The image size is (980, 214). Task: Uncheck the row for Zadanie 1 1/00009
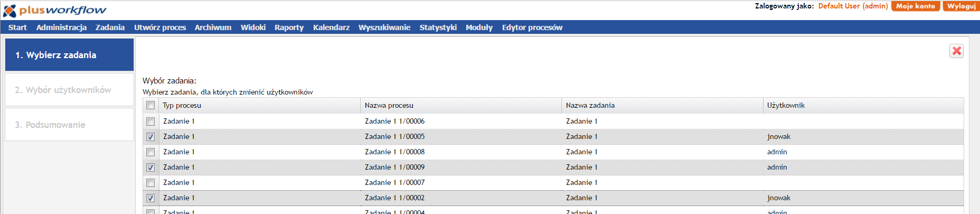(x=150, y=167)
